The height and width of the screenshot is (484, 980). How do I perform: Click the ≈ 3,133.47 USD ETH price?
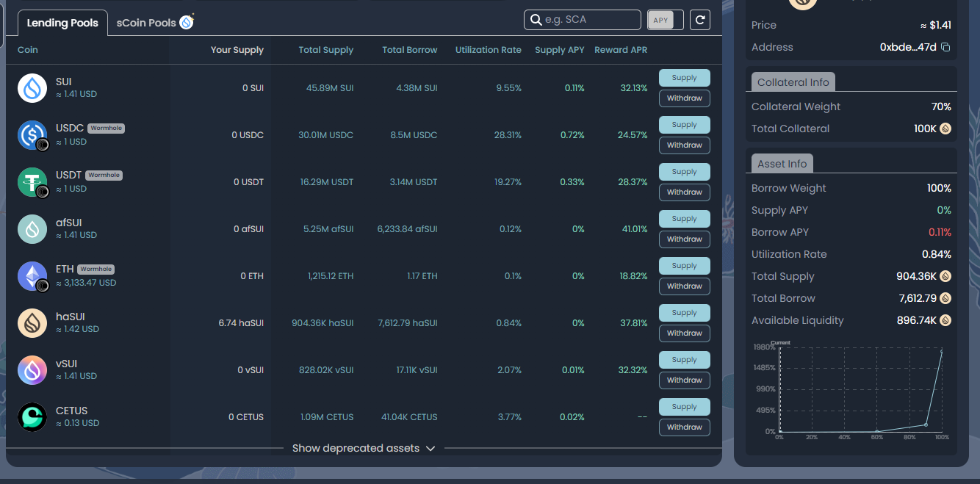[86, 283]
